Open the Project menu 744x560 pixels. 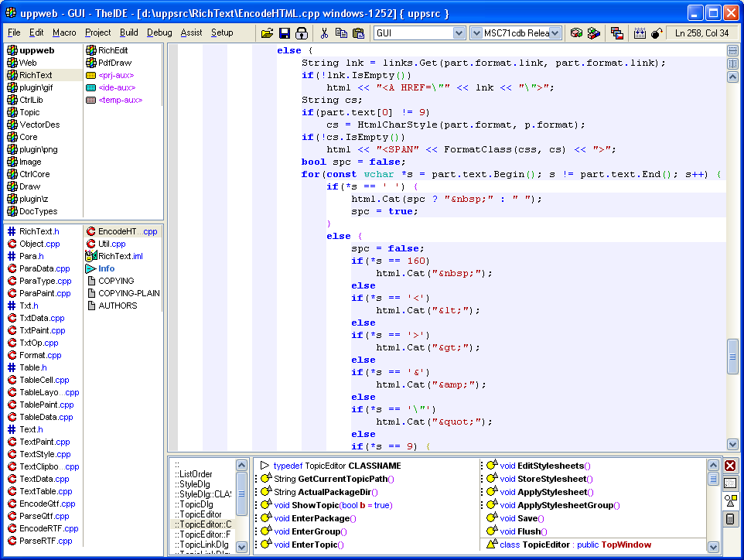(98, 32)
